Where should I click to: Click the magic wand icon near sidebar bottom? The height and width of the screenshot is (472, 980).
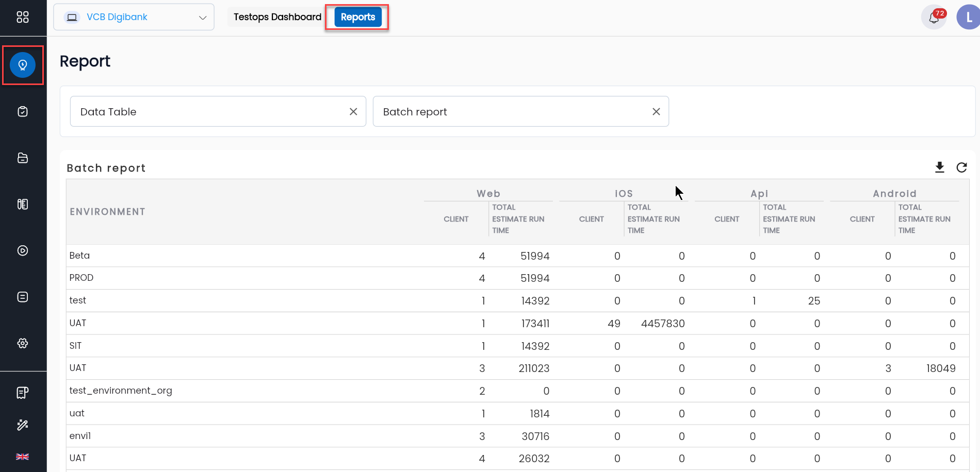[23, 425]
